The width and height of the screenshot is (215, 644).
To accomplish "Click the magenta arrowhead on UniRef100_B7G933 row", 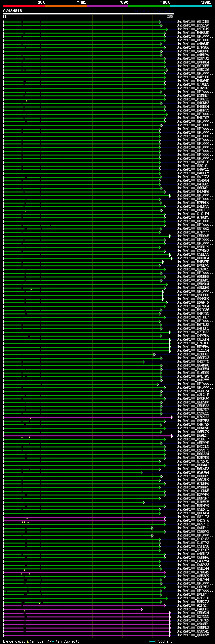I will 172,417.
